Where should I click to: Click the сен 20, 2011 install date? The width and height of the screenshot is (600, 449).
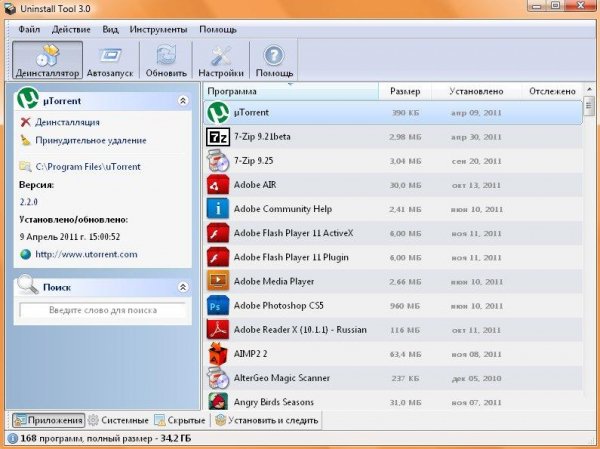(476, 161)
